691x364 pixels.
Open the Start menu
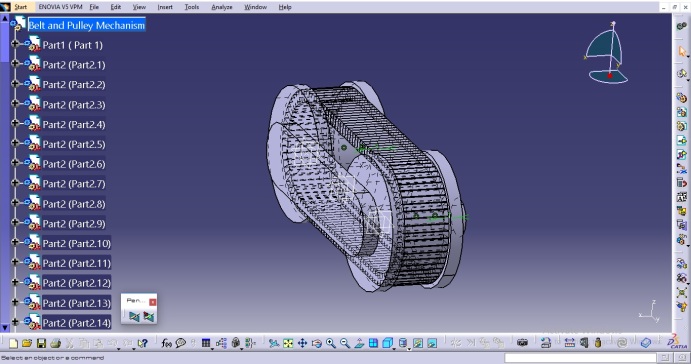20,7
